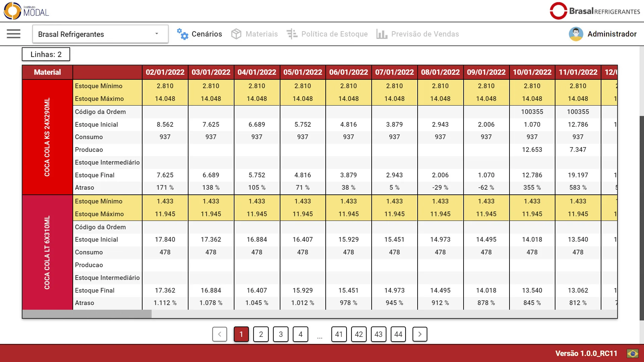
Task: Open the Materiais menu item
Action: tap(261, 34)
